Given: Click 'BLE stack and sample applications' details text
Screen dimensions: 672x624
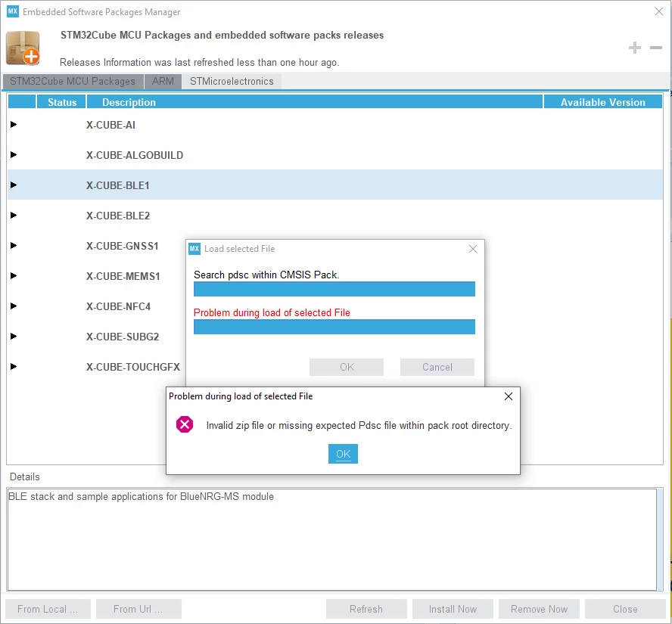Looking at the screenshot, I should (141, 496).
